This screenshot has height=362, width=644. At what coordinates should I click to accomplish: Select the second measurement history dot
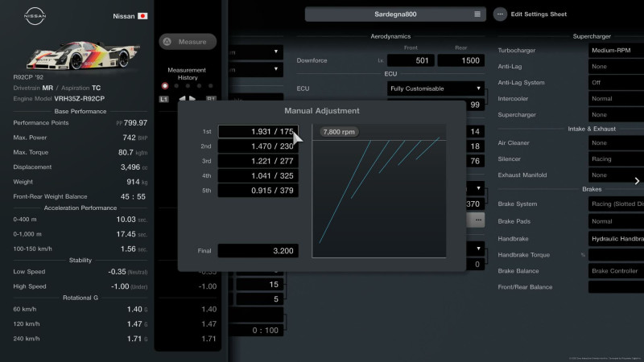tap(176, 86)
